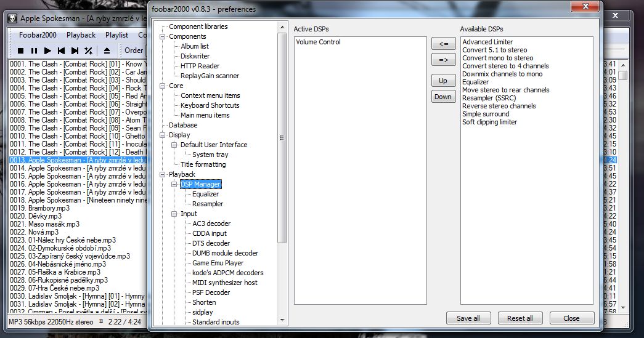The height and width of the screenshot is (338, 644).
Task: Open HTTP Reader preferences page
Action: pos(200,66)
